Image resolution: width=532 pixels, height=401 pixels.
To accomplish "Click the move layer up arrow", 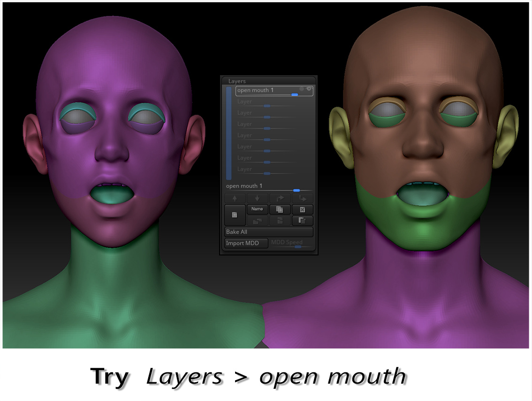I will pos(235,198).
